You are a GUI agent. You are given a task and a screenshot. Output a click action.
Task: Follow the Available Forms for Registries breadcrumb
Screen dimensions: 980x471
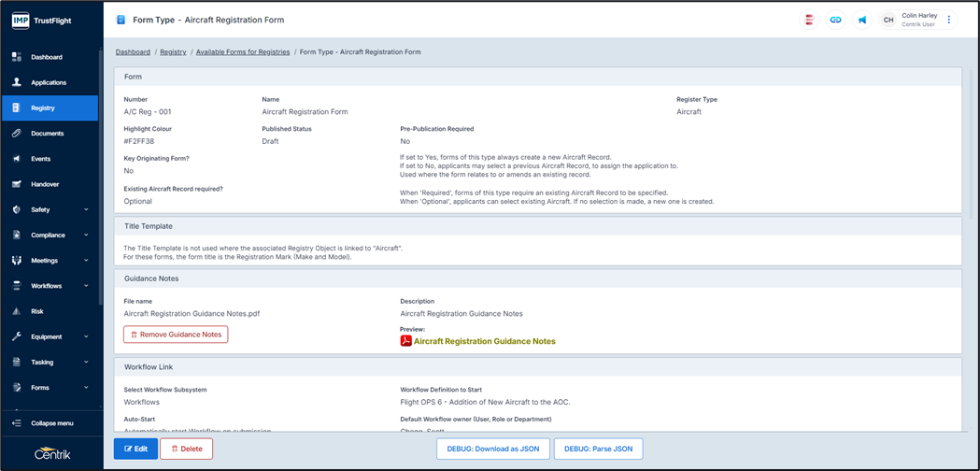243,52
